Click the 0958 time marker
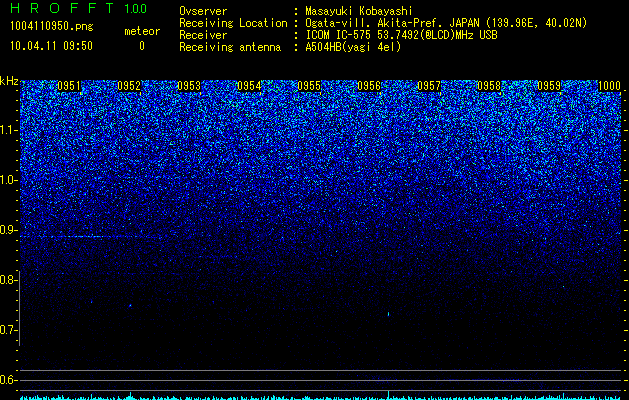 tap(489, 86)
